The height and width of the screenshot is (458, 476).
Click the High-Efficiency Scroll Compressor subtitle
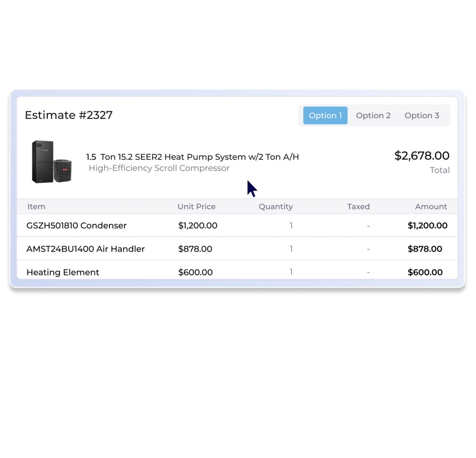coord(159,168)
